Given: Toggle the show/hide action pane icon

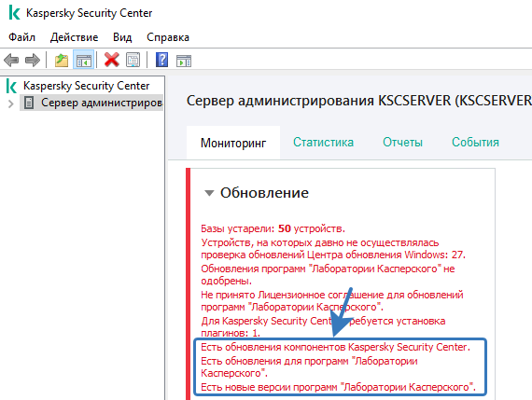Looking at the screenshot, I should [184, 61].
